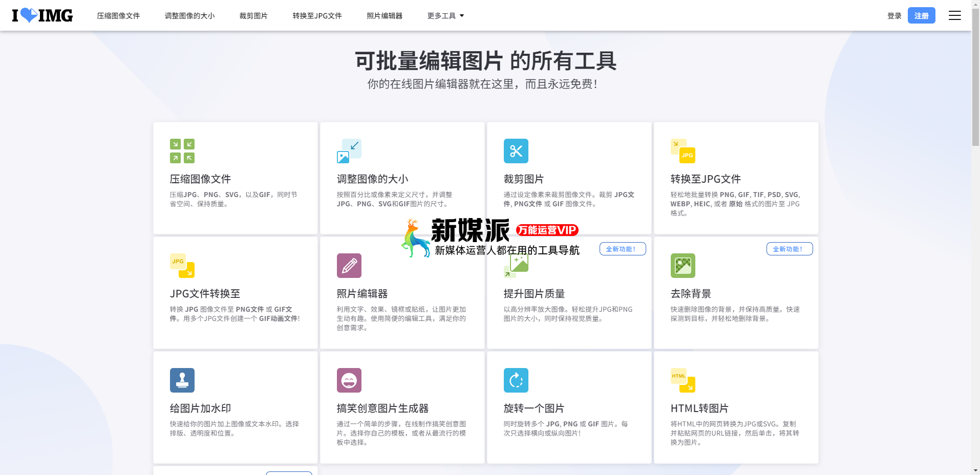This screenshot has width=980, height=475.
Task: Click the 通过设定像素来裁剪图像文件 description
Action: 569,199
